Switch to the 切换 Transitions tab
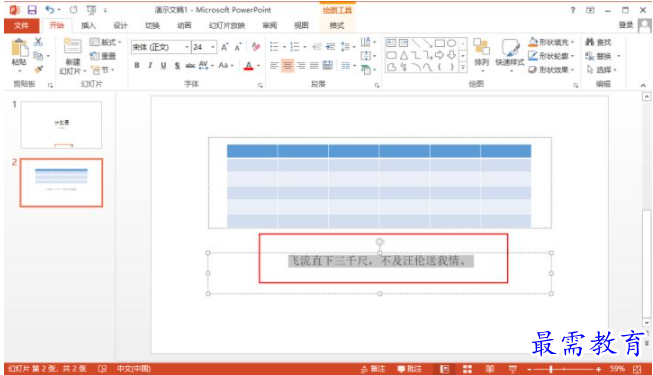653x375 pixels. 152,25
